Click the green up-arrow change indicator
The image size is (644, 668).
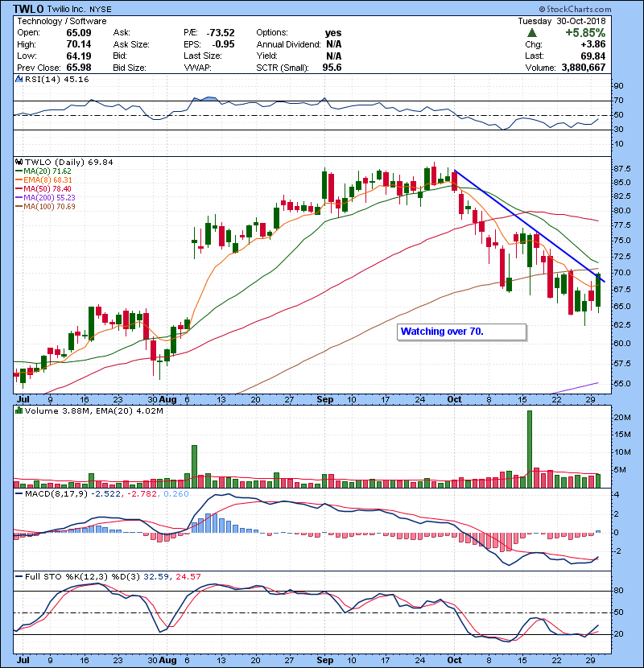tap(531, 33)
